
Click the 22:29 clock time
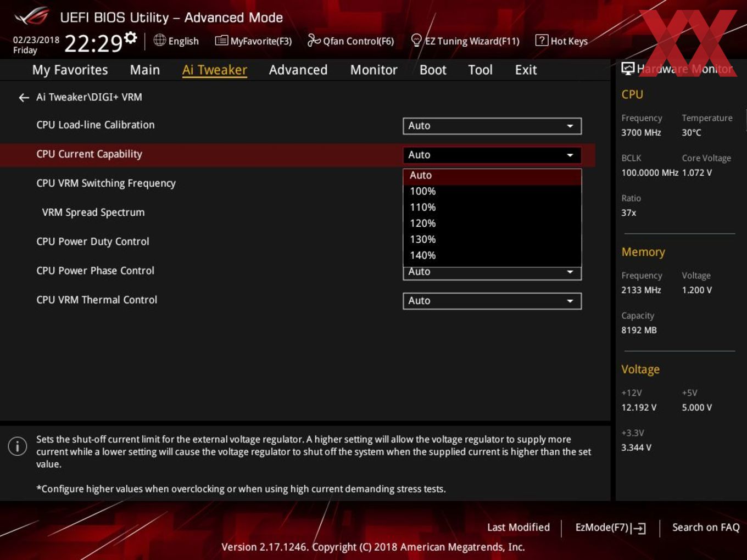point(93,43)
